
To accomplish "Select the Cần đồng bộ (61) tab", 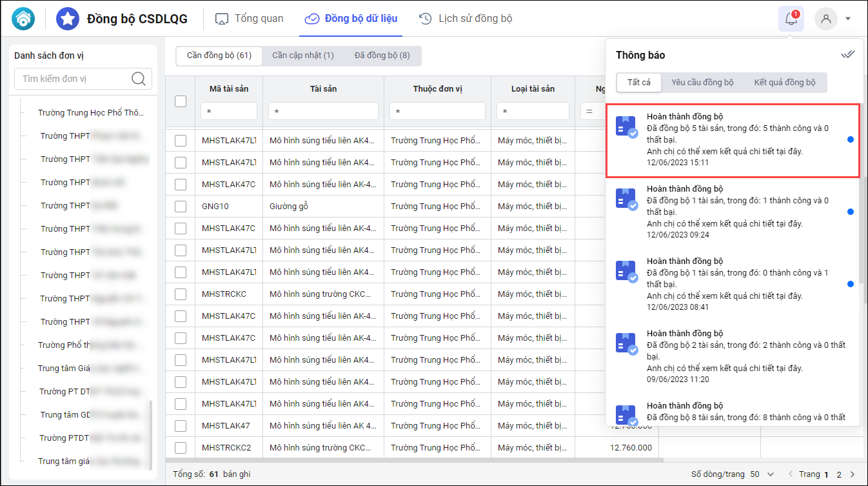I will [x=219, y=56].
